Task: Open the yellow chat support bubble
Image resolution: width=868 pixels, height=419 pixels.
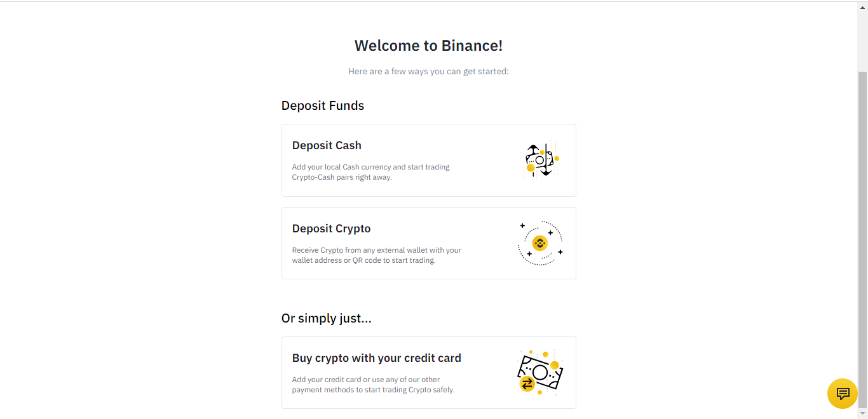Action: coord(843,394)
